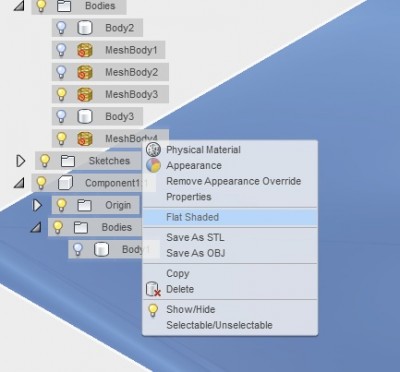This screenshot has height=372, width=400.
Task: Click the Body2 cylinder icon
Action: pyautogui.click(x=85, y=28)
